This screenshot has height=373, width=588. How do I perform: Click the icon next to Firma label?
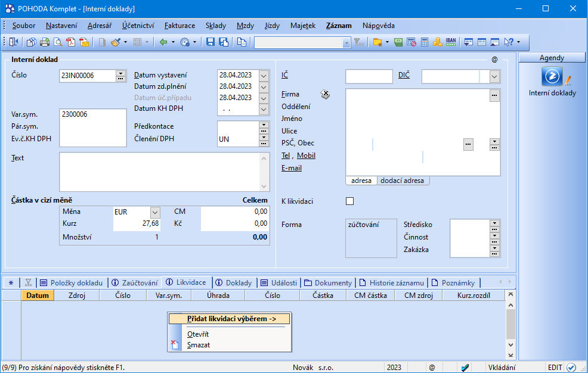point(325,94)
